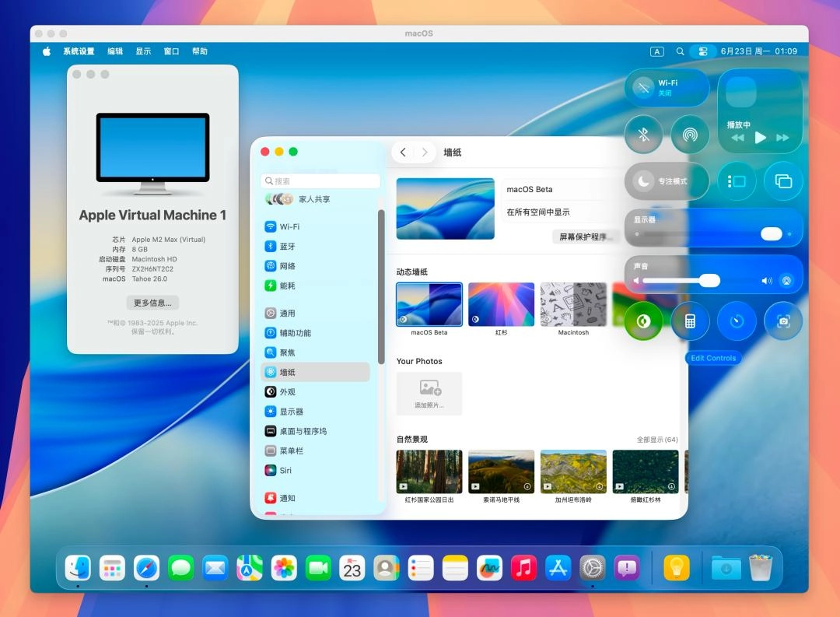Screen dimensions: 840x617
Task: Select the 红杉 dynamic wallpaper thumbnail
Action: pyautogui.click(x=501, y=303)
